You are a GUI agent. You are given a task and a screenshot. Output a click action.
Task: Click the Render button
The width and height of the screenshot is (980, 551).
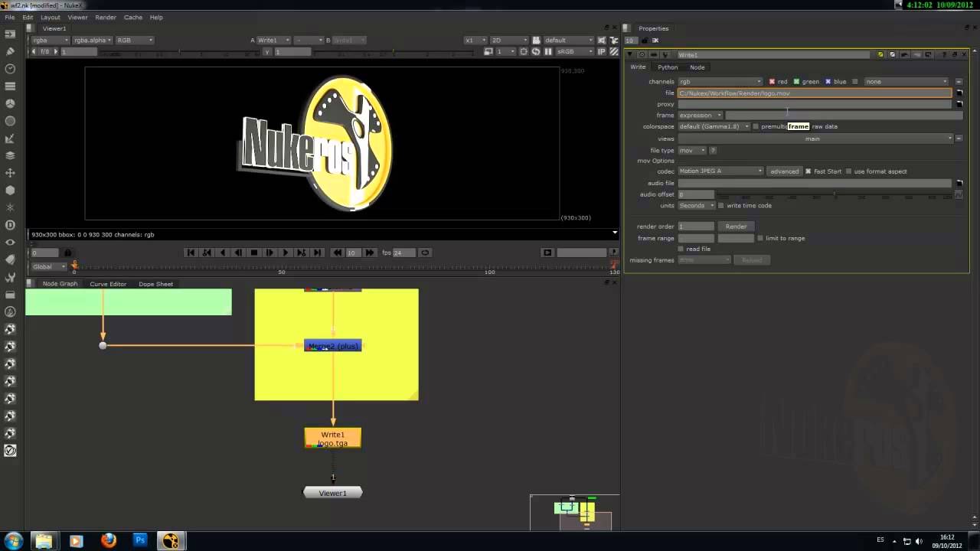(x=736, y=227)
